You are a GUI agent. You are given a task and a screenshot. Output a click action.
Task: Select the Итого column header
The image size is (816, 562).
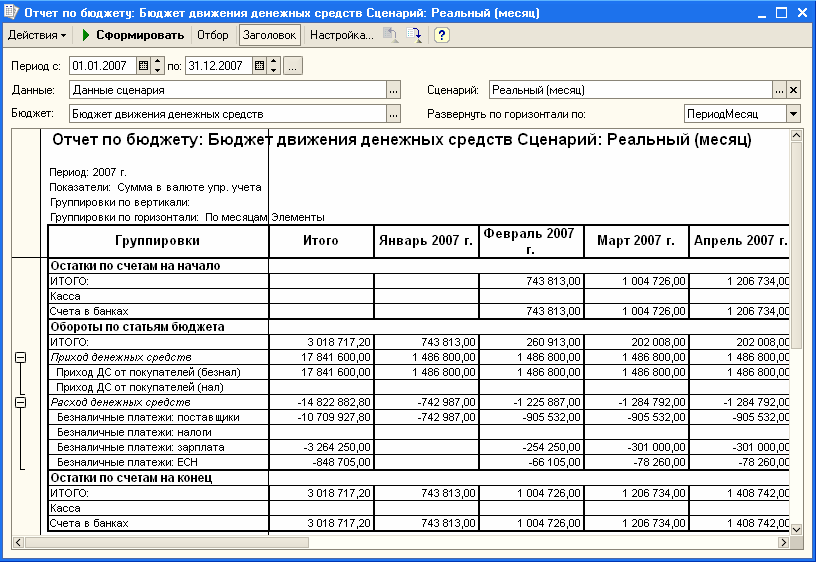click(x=322, y=241)
